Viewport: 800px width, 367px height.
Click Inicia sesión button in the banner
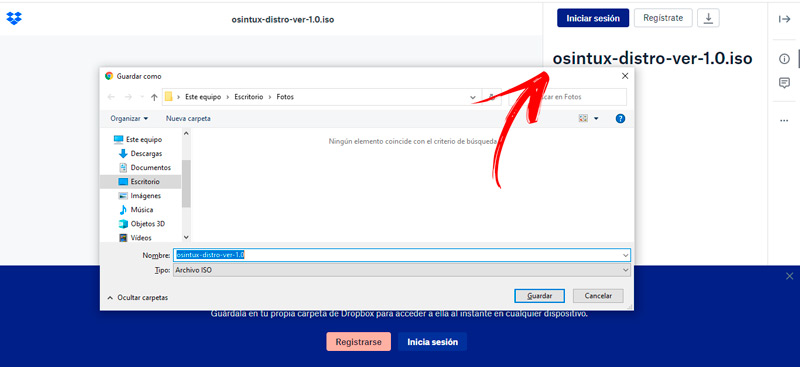[433, 342]
